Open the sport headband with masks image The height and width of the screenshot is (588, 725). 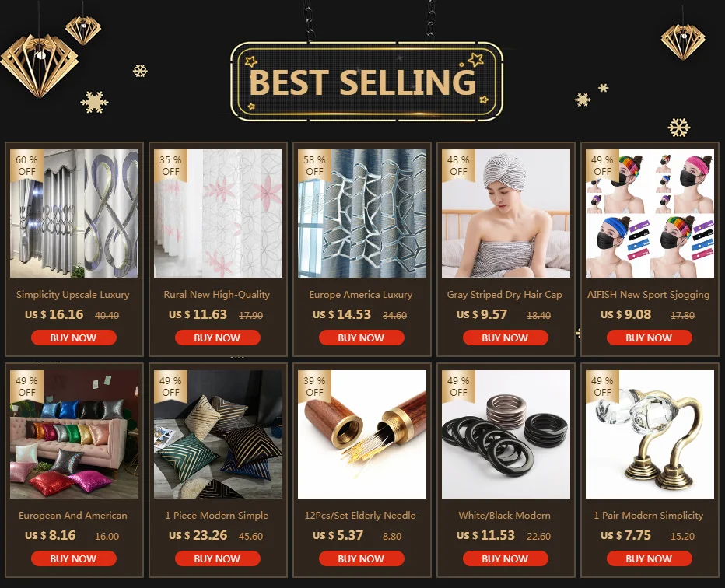tap(650, 213)
